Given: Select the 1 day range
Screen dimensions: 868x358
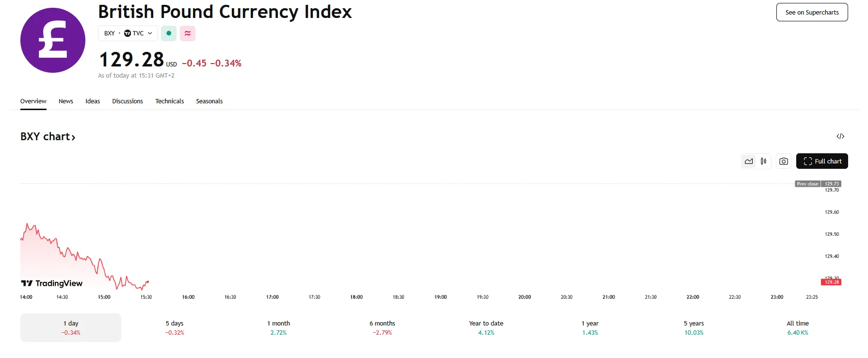Looking at the screenshot, I should coord(71,327).
